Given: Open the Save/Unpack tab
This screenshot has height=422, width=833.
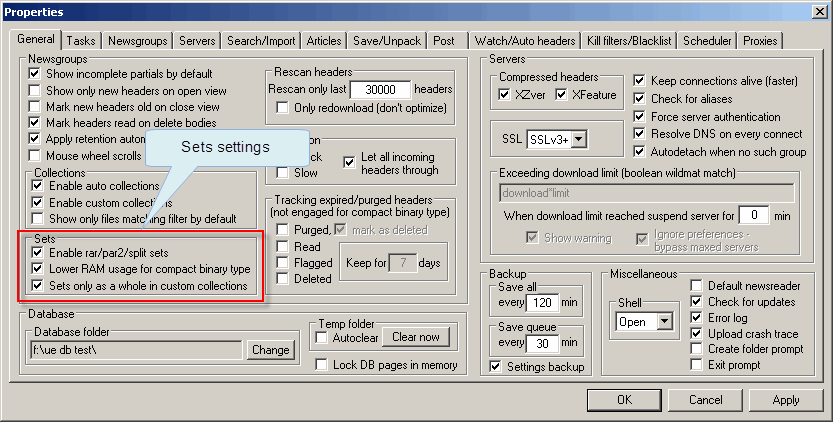Looking at the screenshot, I should [x=387, y=41].
